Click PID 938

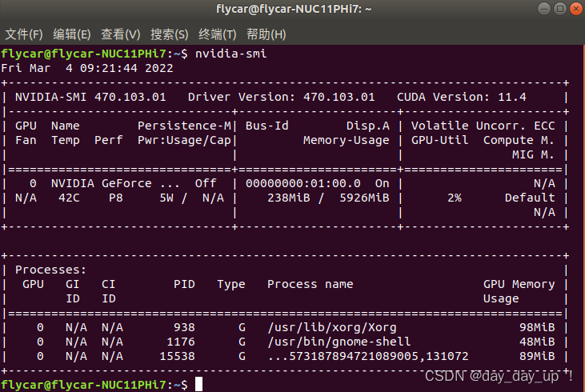184,327
